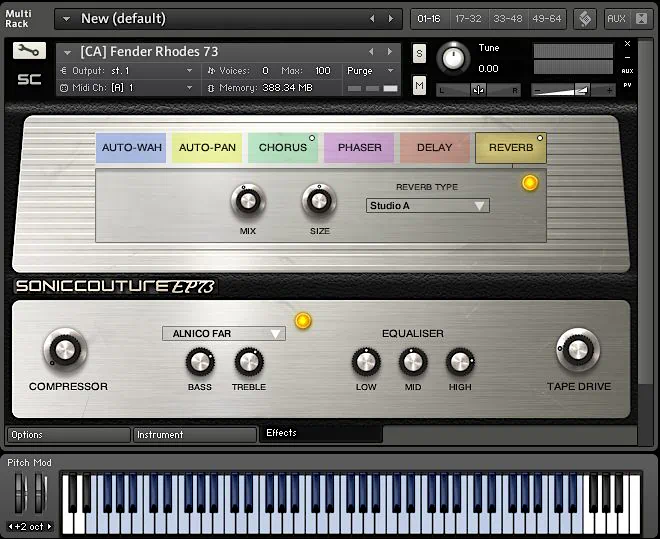
Task: Click the Pitch wheel
Action: click(19, 493)
